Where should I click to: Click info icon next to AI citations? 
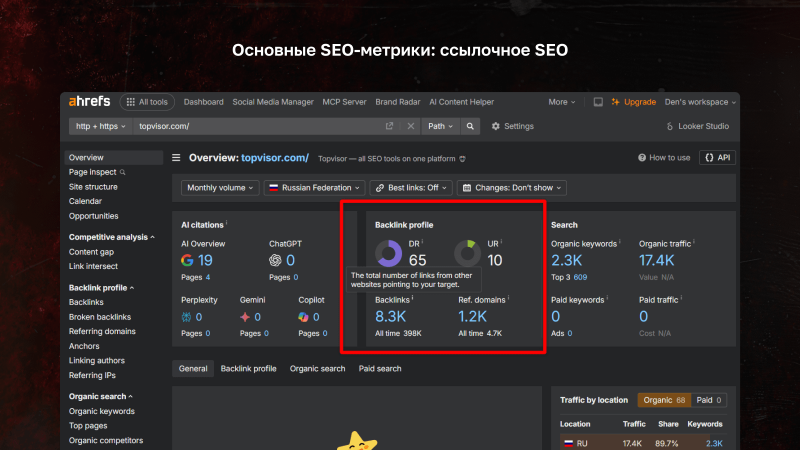tap(227, 223)
